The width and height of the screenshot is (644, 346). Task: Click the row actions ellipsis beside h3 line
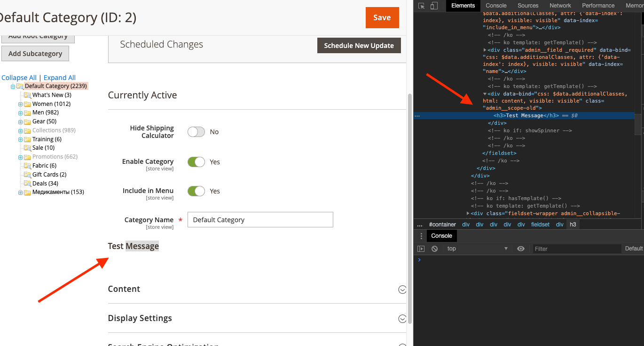(417, 115)
